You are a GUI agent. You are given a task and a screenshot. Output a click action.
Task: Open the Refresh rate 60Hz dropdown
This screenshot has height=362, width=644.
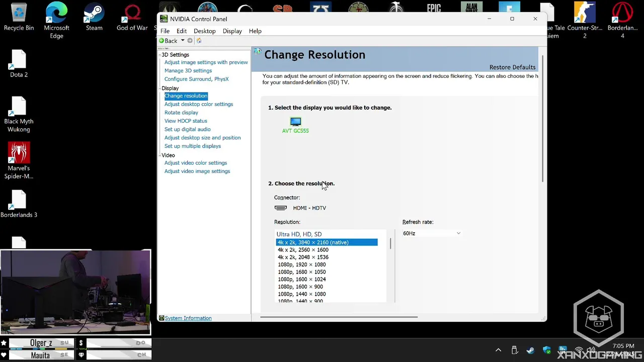point(432,233)
